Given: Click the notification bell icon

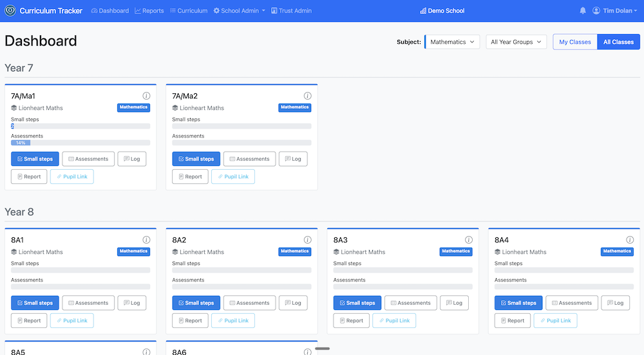Looking at the screenshot, I should pos(583,11).
